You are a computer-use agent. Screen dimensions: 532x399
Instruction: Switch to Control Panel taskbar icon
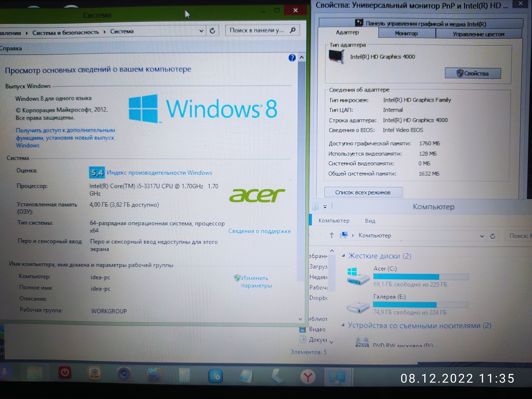click(x=337, y=377)
